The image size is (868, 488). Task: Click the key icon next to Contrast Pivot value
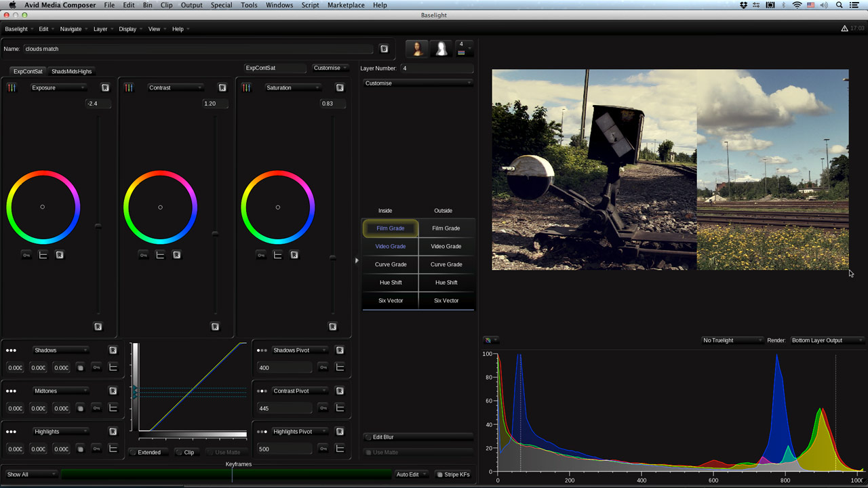323,408
